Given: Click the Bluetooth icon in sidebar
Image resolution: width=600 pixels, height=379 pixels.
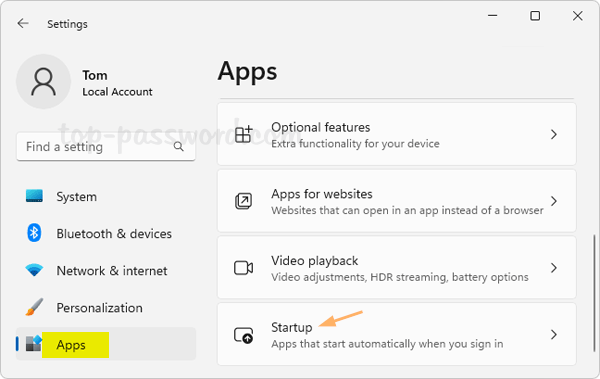Looking at the screenshot, I should coord(34,233).
